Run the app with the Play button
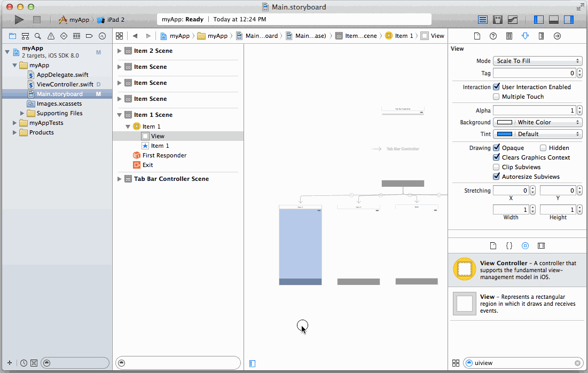 (x=19, y=20)
